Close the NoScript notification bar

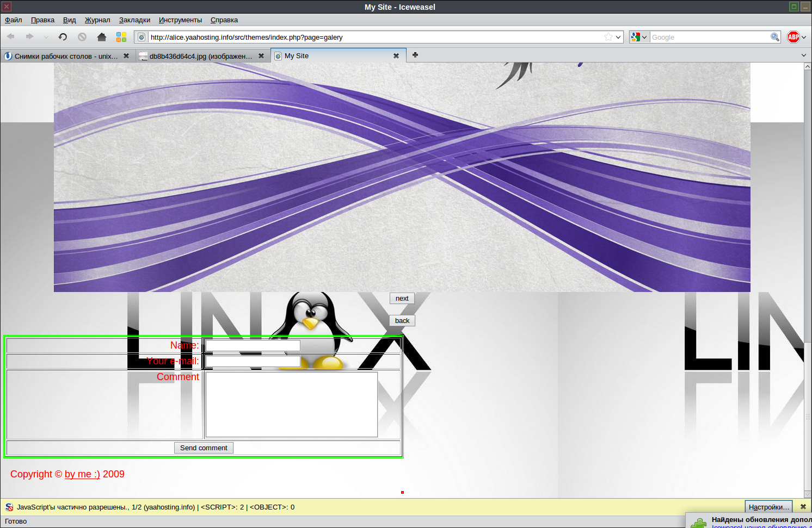pyautogui.click(x=803, y=507)
